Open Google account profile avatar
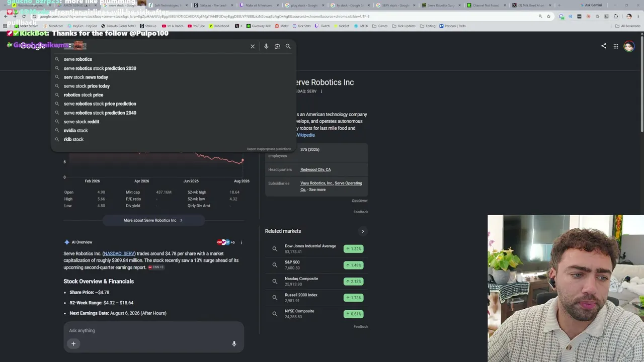Viewport: 644px width, 362px height. pyautogui.click(x=629, y=46)
